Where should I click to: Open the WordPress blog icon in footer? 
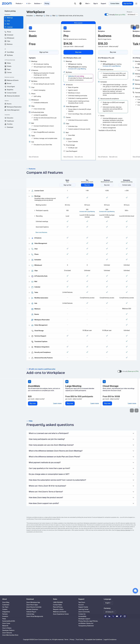coord(105,616)
